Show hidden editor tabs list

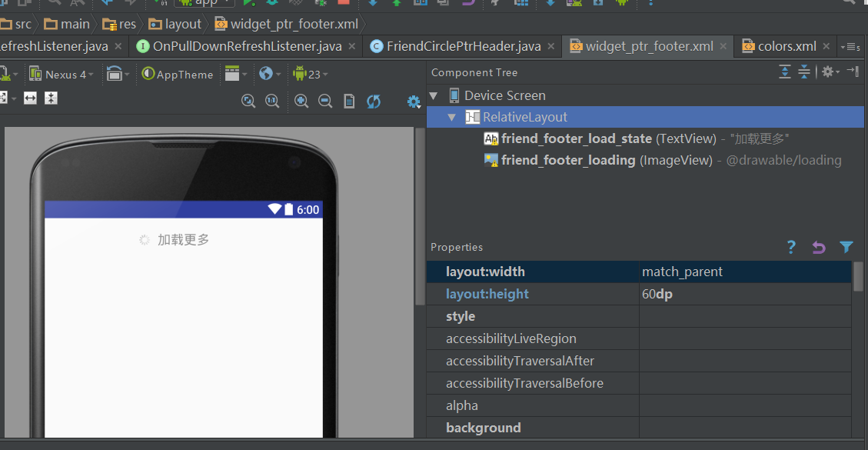850,47
